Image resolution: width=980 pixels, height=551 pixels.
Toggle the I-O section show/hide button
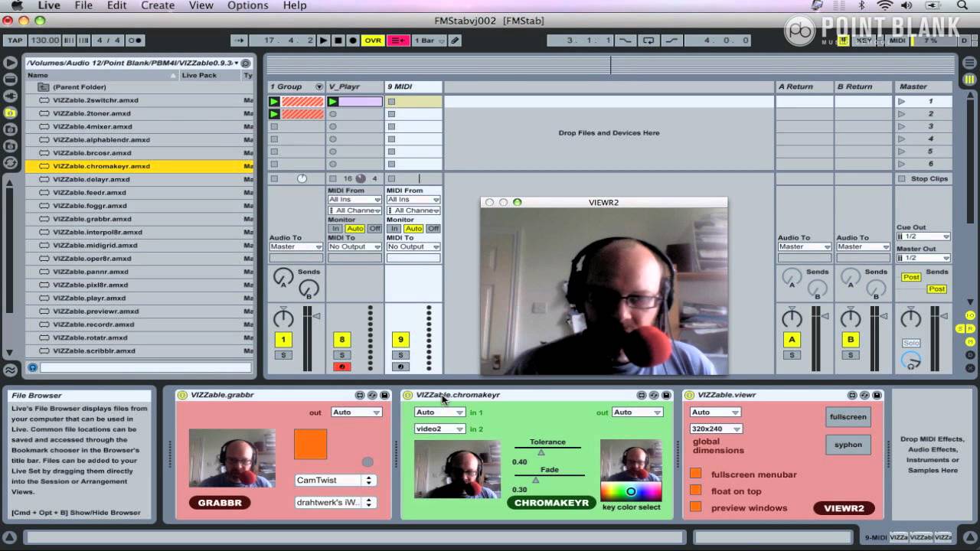click(x=970, y=316)
